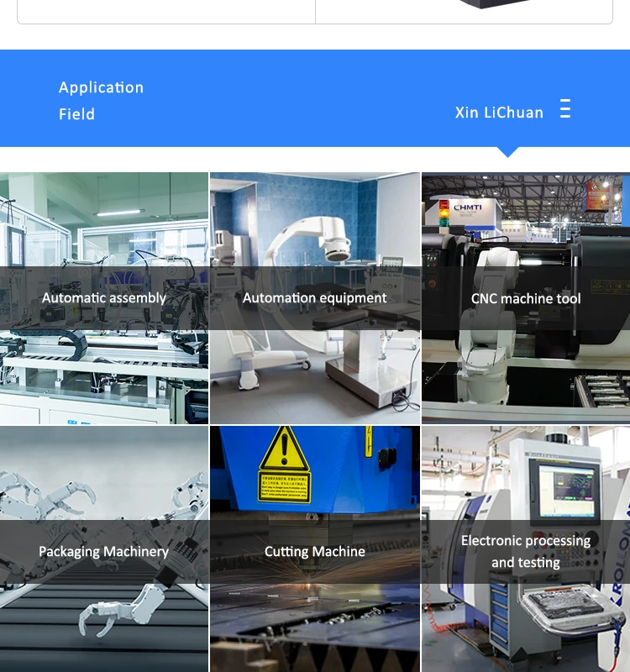Image resolution: width=630 pixels, height=672 pixels.
Task: Open the Automatic assembly application image
Action: pyautogui.click(x=104, y=298)
